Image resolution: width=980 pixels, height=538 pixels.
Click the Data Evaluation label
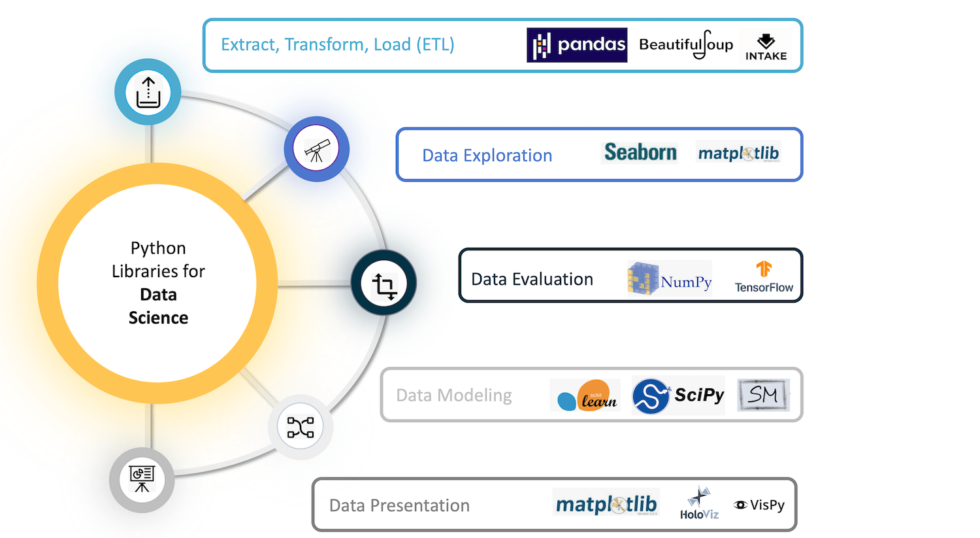tap(532, 279)
